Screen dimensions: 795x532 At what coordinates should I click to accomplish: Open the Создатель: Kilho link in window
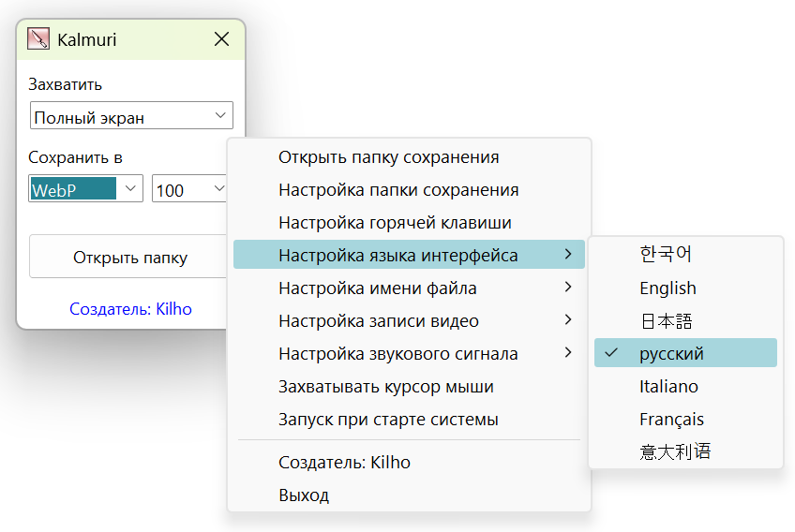coord(130,308)
